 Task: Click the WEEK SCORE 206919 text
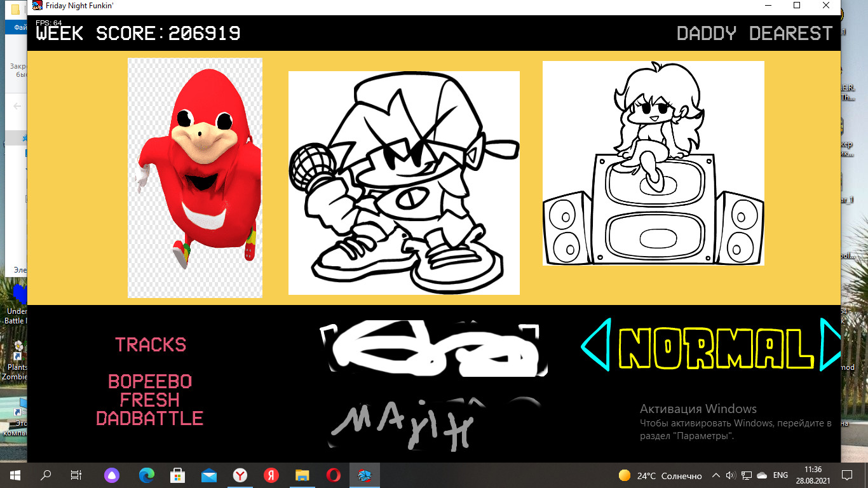[139, 33]
